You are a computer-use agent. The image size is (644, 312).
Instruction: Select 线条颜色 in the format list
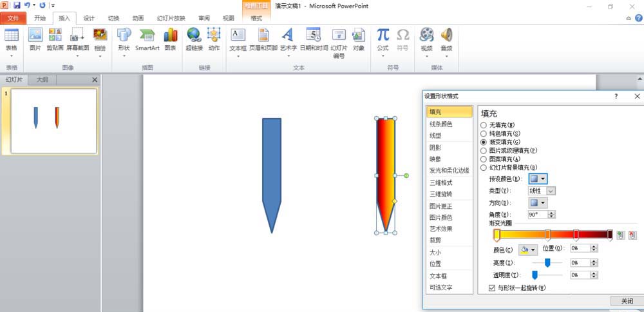pyautogui.click(x=440, y=124)
